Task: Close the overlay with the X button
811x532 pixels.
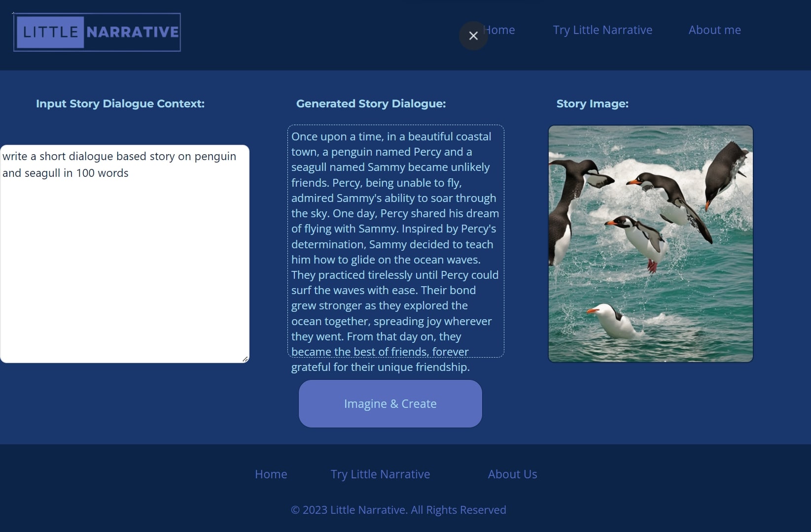Action: tap(473, 35)
